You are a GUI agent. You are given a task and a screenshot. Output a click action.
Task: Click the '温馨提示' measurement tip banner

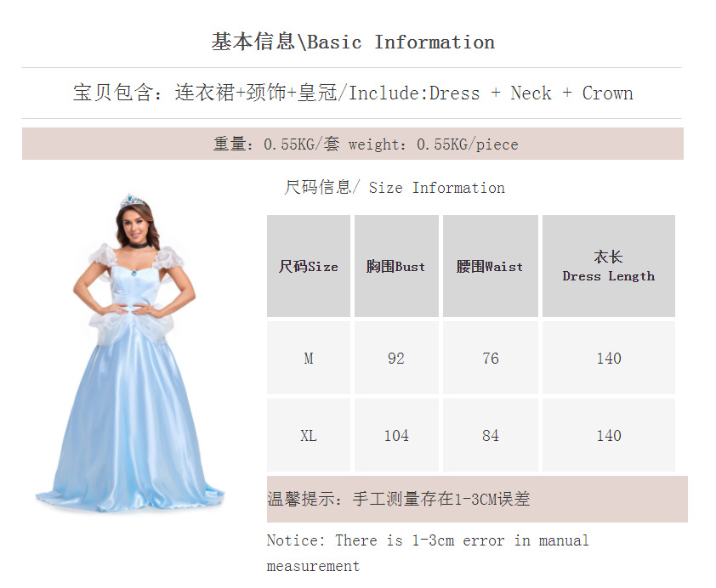[x=477, y=499]
